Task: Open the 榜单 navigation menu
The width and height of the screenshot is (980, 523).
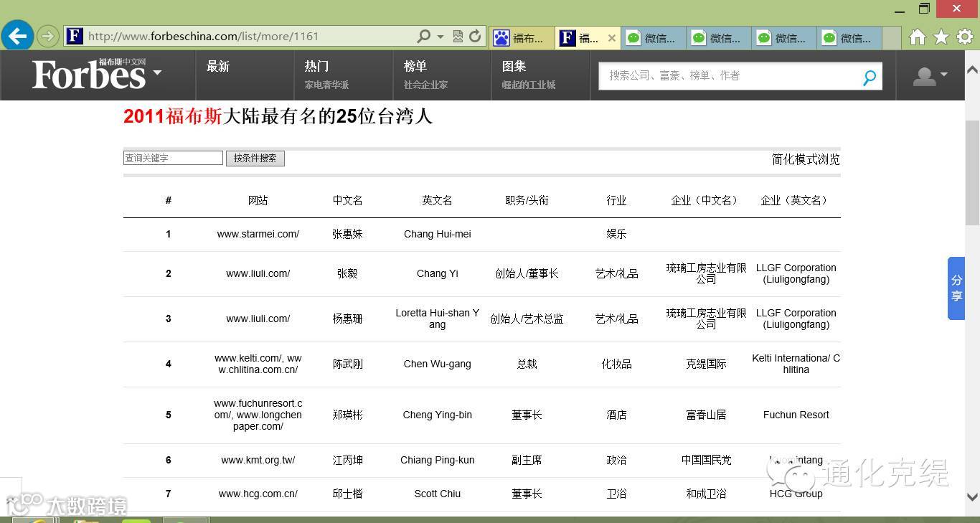Action: click(x=415, y=67)
